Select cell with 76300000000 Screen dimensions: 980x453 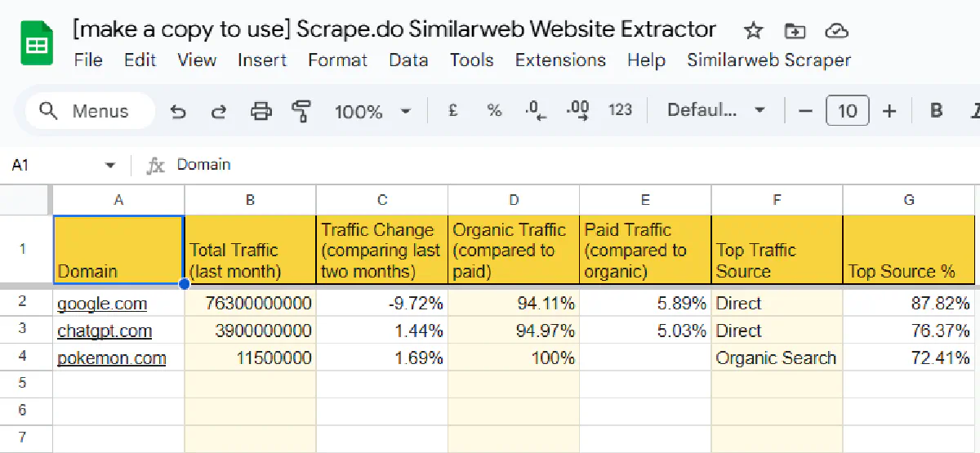(x=251, y=304)
